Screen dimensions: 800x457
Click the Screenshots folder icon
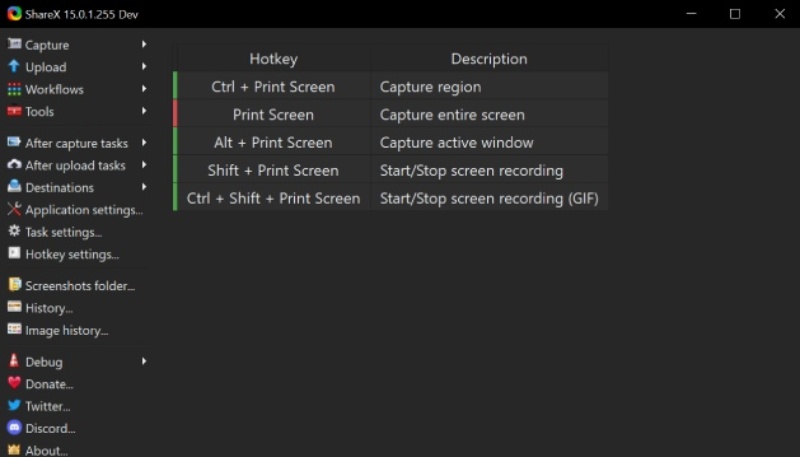14,285
